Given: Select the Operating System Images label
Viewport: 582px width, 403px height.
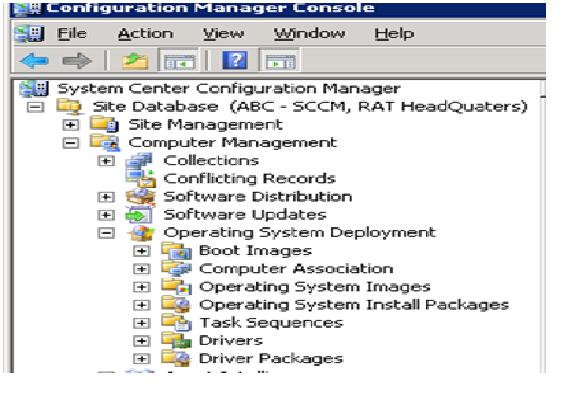Looking at the screenshot, I should 315,287.
